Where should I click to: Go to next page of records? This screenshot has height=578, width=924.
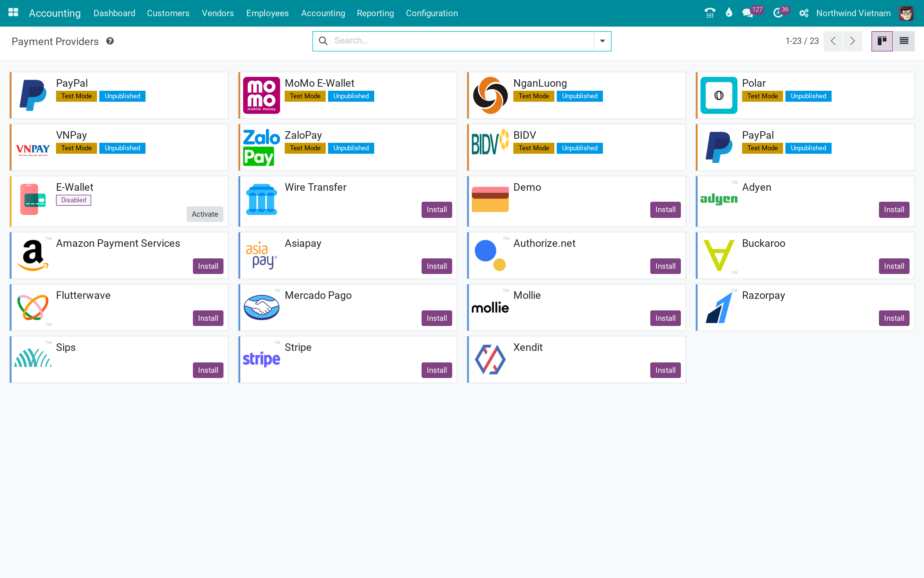pos(852,41)
